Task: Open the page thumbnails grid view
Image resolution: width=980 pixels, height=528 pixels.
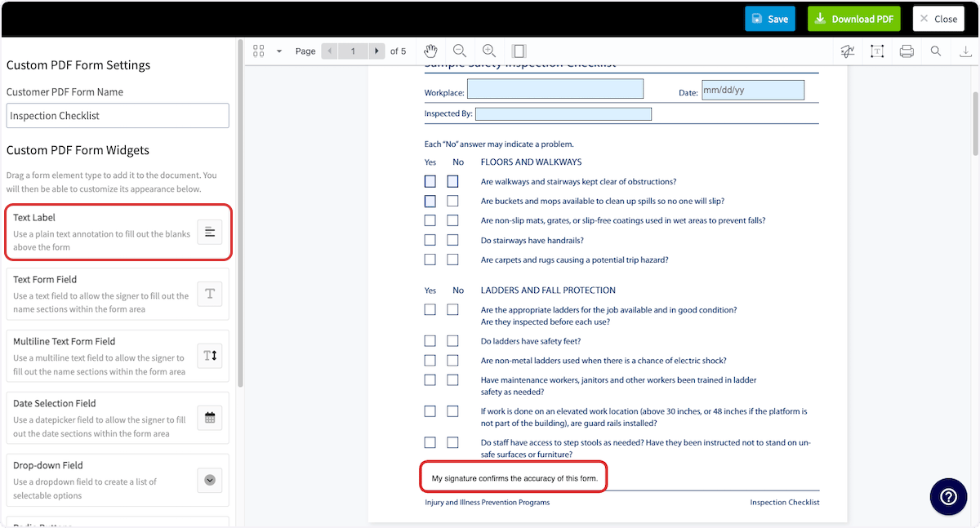Action: tap(259, 51)
